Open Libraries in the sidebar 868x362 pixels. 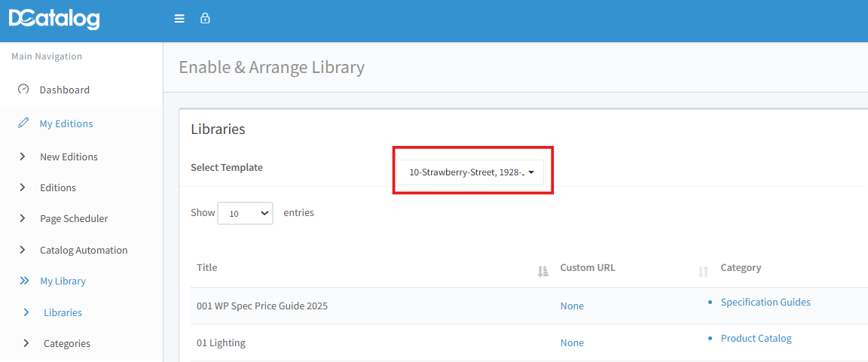[x=63, y=312]
